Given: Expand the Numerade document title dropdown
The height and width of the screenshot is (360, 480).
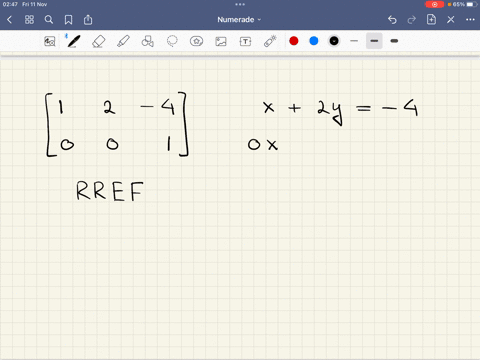Looking at the screenshot, I should pos(239,20).
